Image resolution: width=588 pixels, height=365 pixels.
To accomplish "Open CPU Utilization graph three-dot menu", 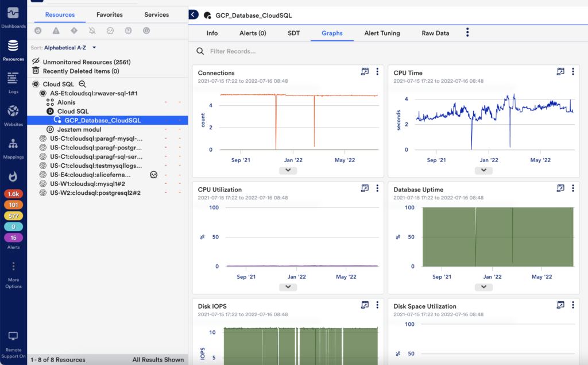I will pyautogui.click(x=377, y=188).
